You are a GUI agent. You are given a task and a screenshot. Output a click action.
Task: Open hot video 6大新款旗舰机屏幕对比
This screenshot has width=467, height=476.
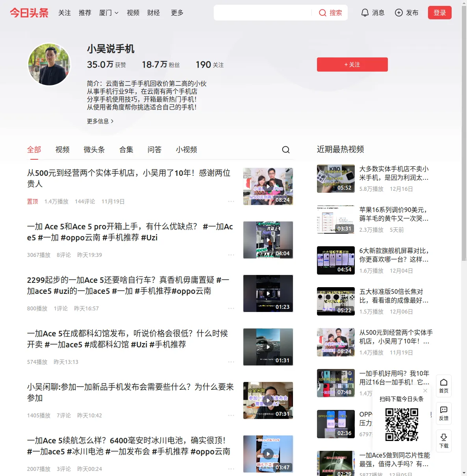click(394, 255)
